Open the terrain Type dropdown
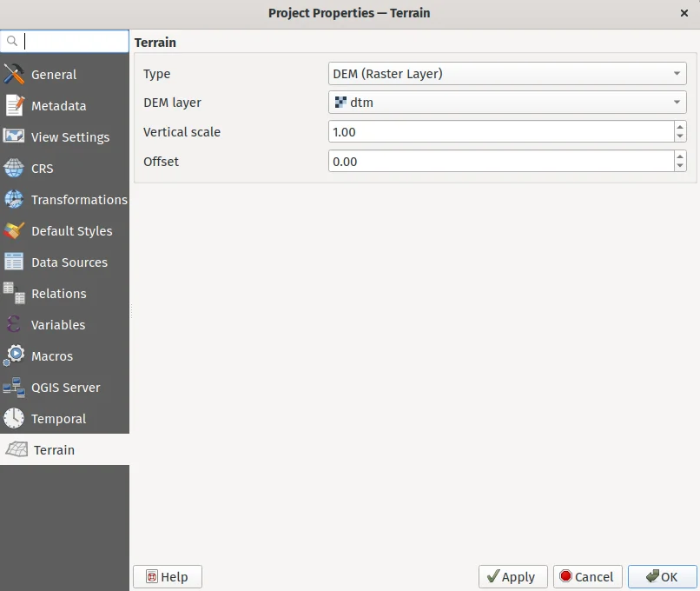 point(507,74)
